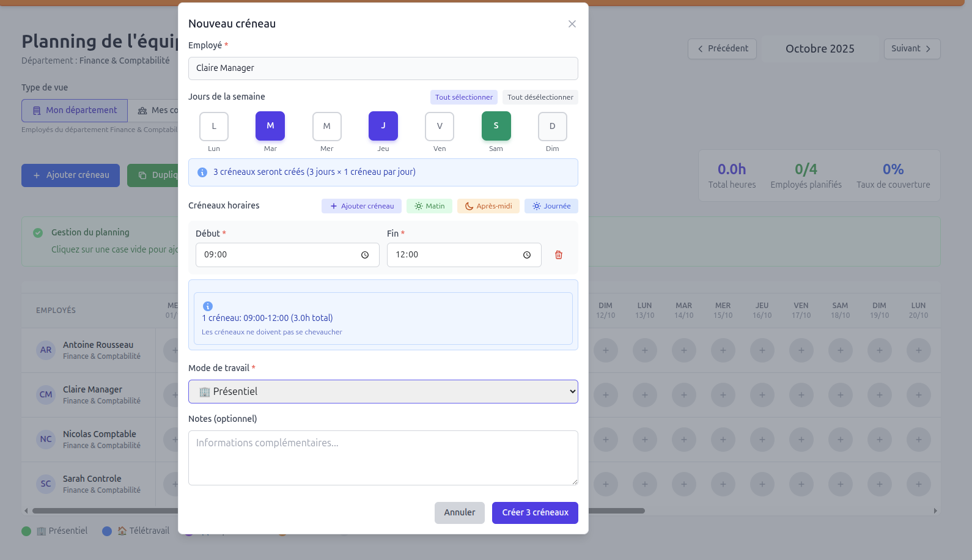The image size is (972, 560).
Task: Switch to Mon département view tab
Action: pos(75,111)
